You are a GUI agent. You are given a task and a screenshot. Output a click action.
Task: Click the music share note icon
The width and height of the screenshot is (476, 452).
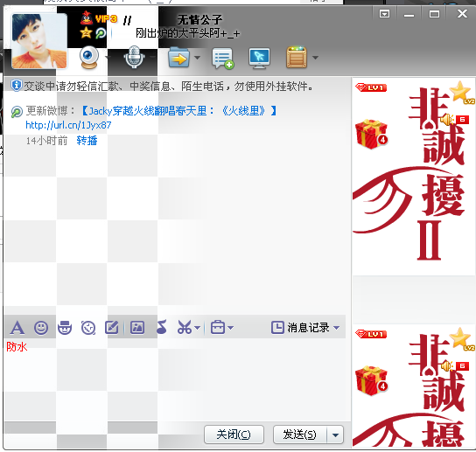162,328
